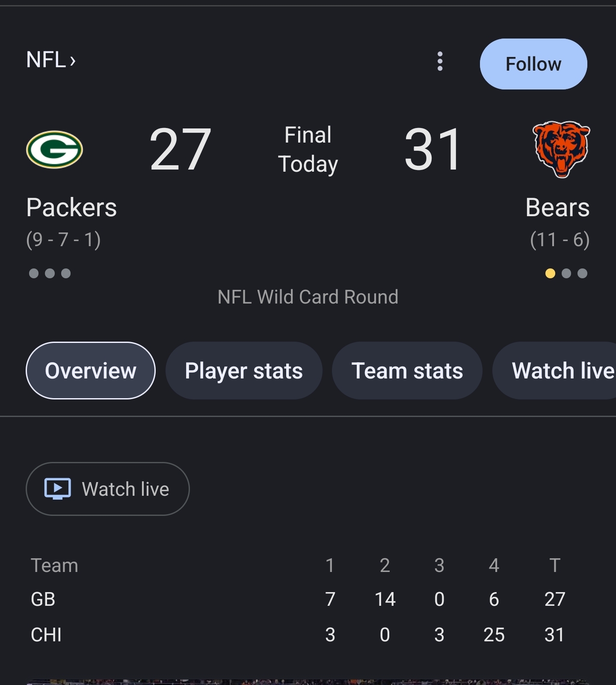This screenshot has height=685, width=616.
Task: Tap the Final Today status text
Action: (x=308, y=149)
